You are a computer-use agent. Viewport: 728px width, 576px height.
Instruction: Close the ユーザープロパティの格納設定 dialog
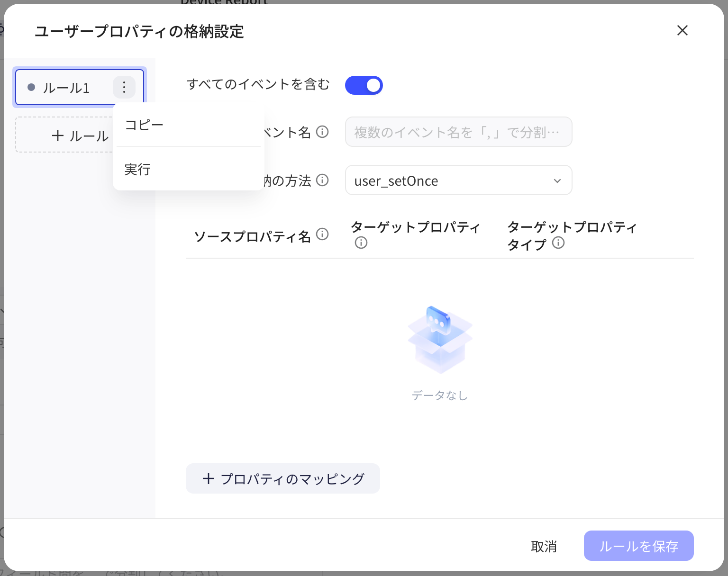point(682,30)
